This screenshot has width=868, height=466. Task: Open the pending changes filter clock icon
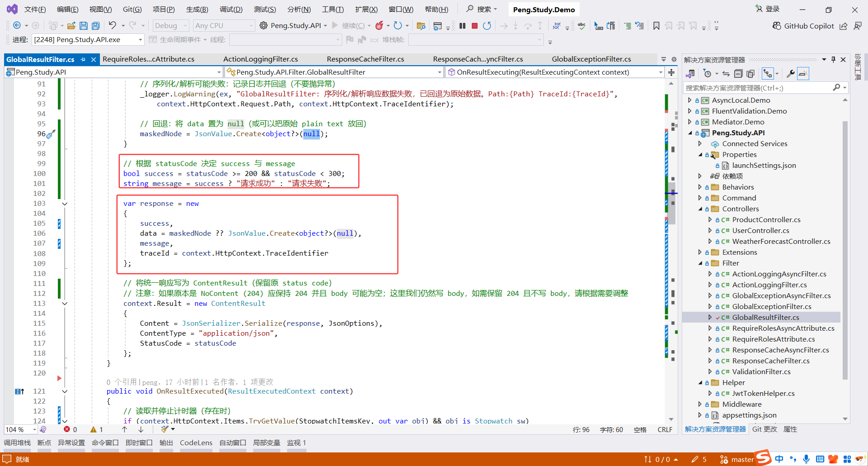(708, 74)
